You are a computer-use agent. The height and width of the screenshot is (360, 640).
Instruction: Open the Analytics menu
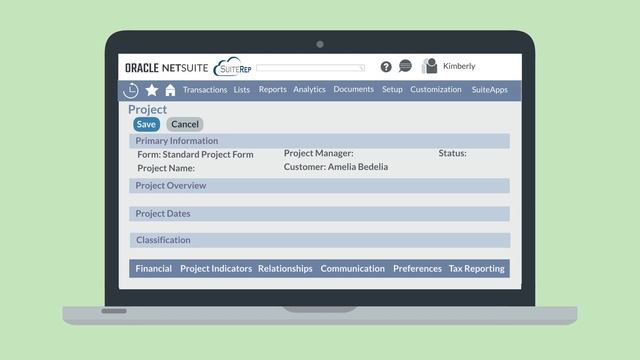(x=309, y=89)
